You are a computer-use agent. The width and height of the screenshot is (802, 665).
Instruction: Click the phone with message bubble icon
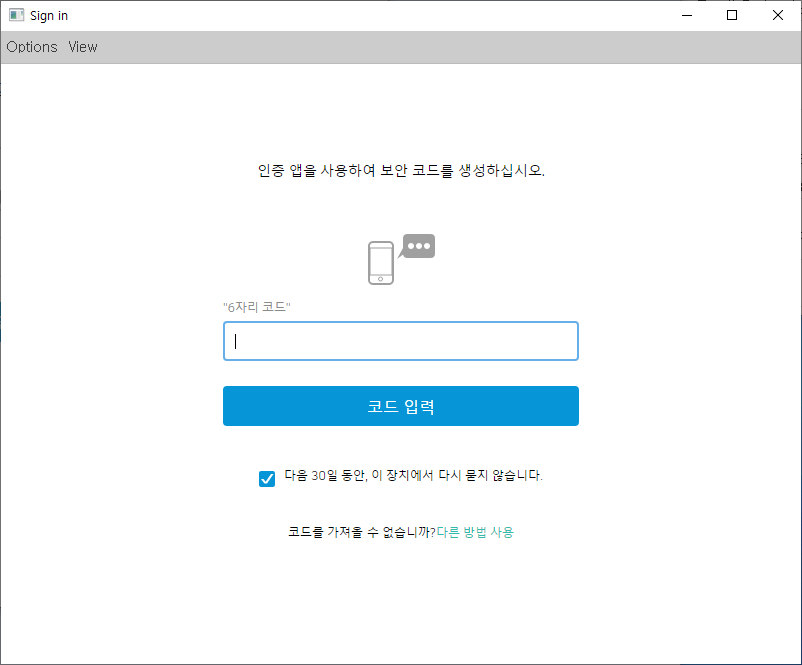(402, 259)
